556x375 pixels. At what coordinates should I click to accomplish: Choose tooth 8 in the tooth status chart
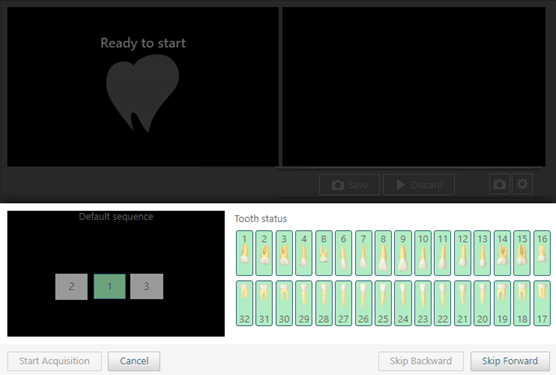click(x=383, y=253)
